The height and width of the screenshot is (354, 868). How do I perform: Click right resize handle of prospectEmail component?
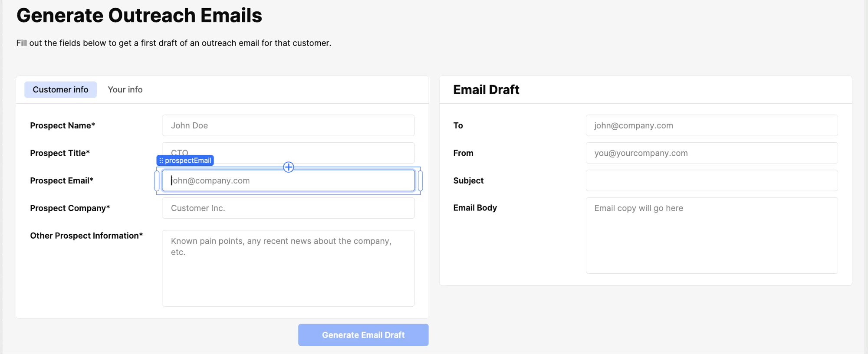[420, 181]
